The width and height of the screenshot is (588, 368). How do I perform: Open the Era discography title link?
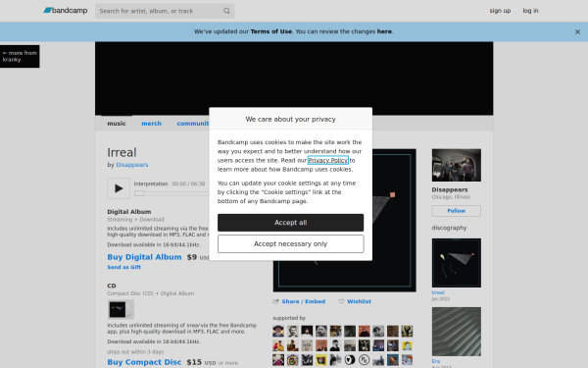[436, 361]
